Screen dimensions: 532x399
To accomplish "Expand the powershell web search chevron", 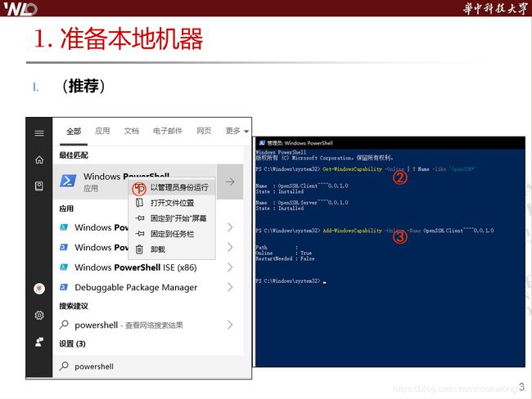I will [x=230, y=325].
